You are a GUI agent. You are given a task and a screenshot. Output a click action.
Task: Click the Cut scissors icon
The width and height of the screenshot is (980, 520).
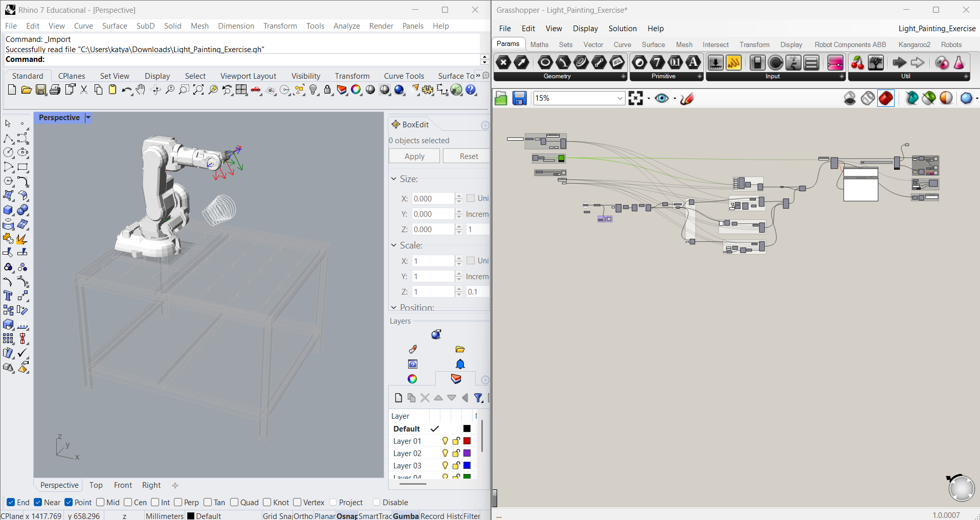[x=84, y=90]
